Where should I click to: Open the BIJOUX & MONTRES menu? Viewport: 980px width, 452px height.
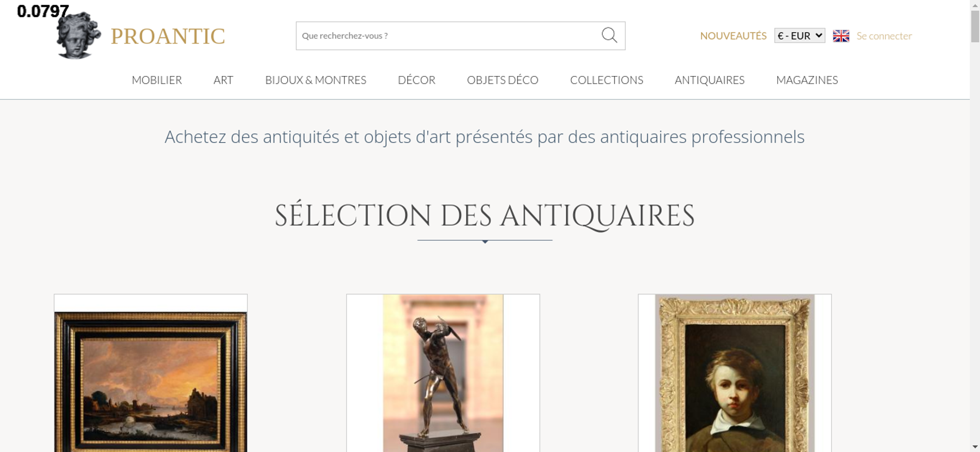316,80
